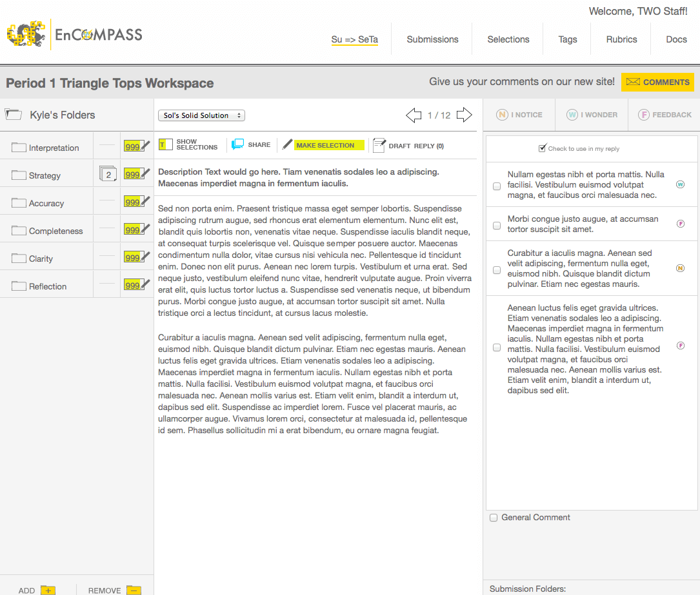This screenshot has height=595, width=700.
Task: Check the General Comment checkbox
Action: [494, 518]
